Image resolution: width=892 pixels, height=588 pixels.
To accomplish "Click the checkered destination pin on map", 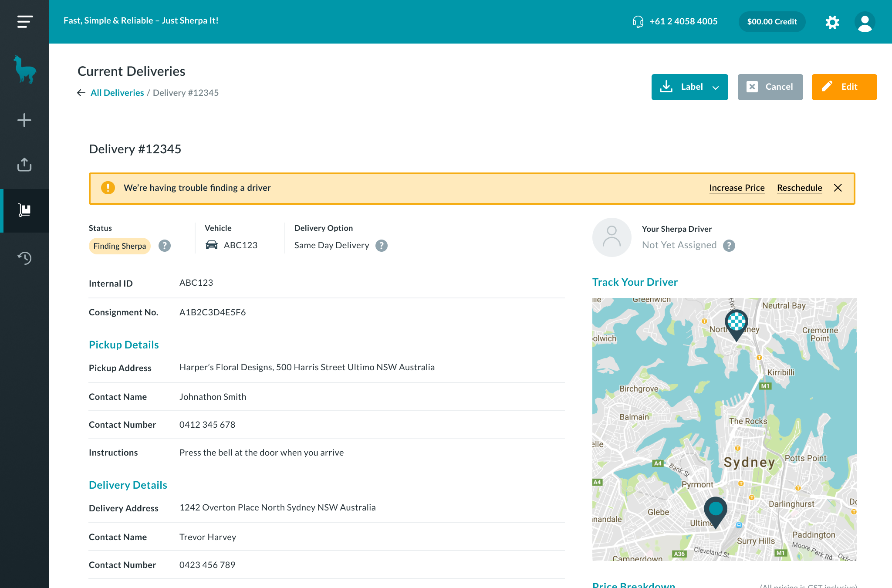I will point(736,325).
